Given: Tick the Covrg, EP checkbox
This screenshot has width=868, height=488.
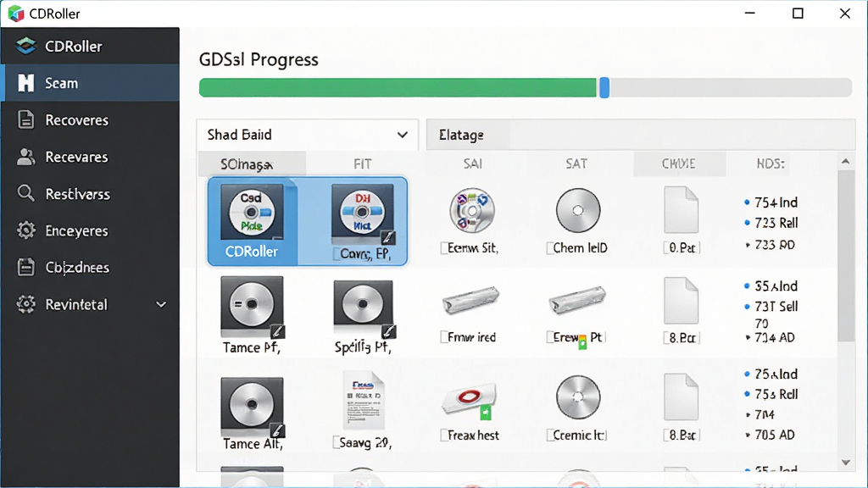Looking at the screenshot, I should pyautogui.click(x=336, y=254).
